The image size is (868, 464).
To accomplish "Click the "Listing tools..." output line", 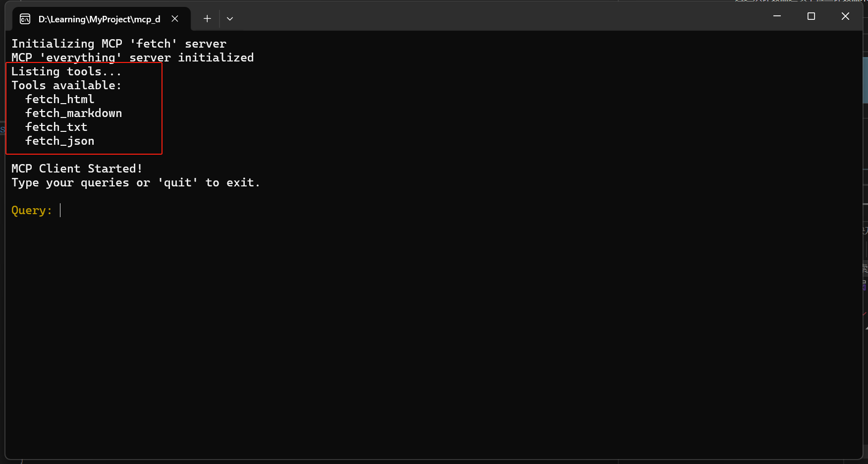I will pos(66,71).
